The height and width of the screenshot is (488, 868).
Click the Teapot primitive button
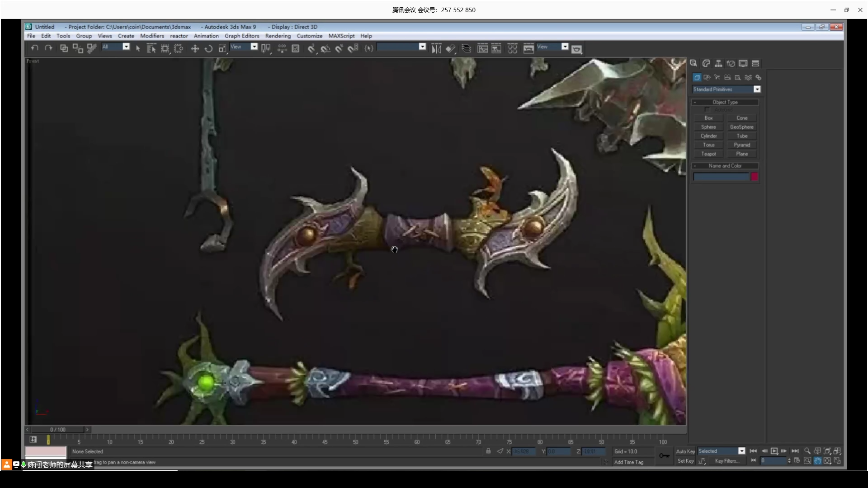(x=708, y=154)
